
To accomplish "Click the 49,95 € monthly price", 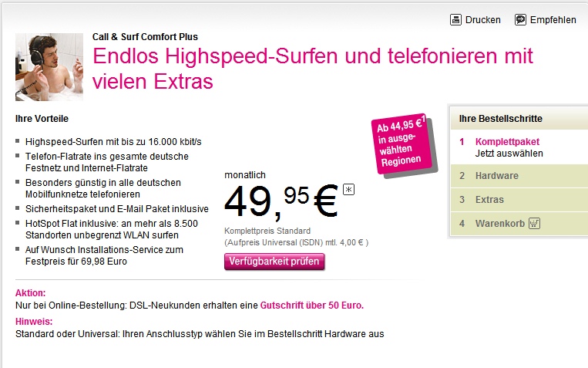I will pos(281,204).
